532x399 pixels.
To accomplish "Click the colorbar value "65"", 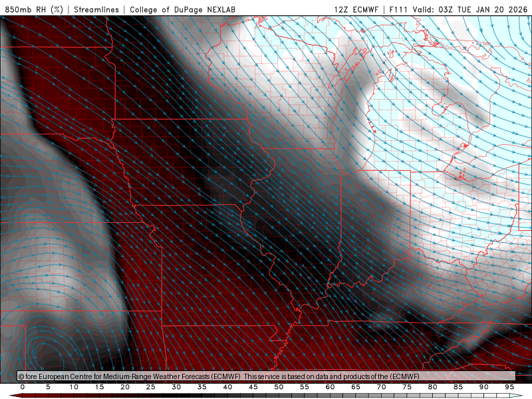I will click(356, 387).
